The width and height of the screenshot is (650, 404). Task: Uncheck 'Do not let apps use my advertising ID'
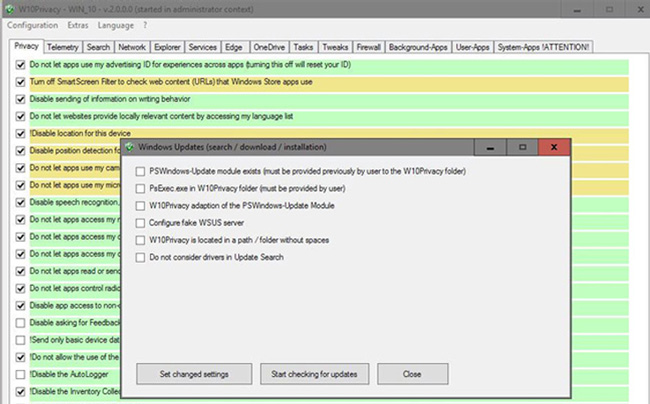20,65
